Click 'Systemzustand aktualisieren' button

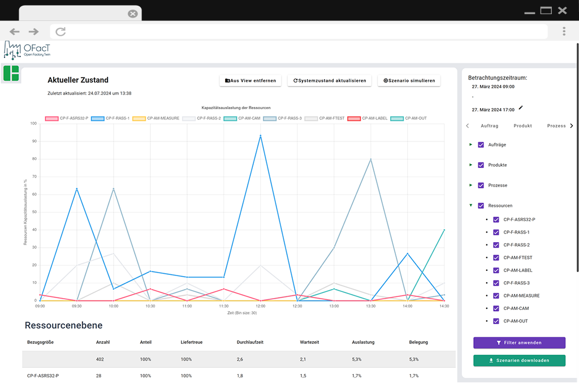[330, 80]
